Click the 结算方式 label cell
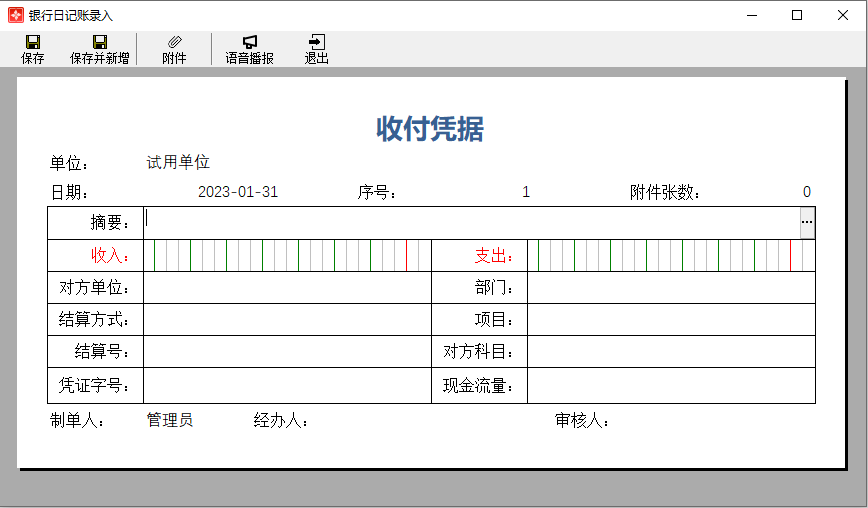Viewport: 868px width, 508px height. pyautogui.click(x=95, y=319)
